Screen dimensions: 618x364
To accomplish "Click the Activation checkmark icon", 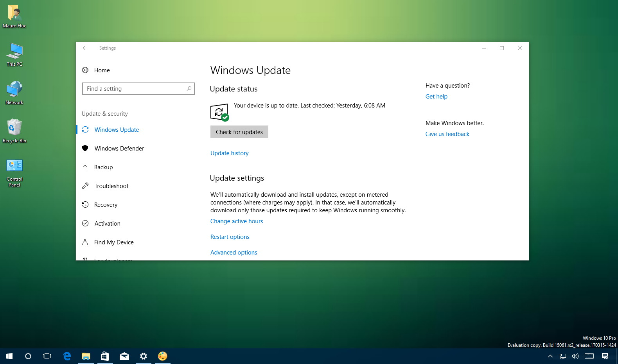I will tap(85, 223).
